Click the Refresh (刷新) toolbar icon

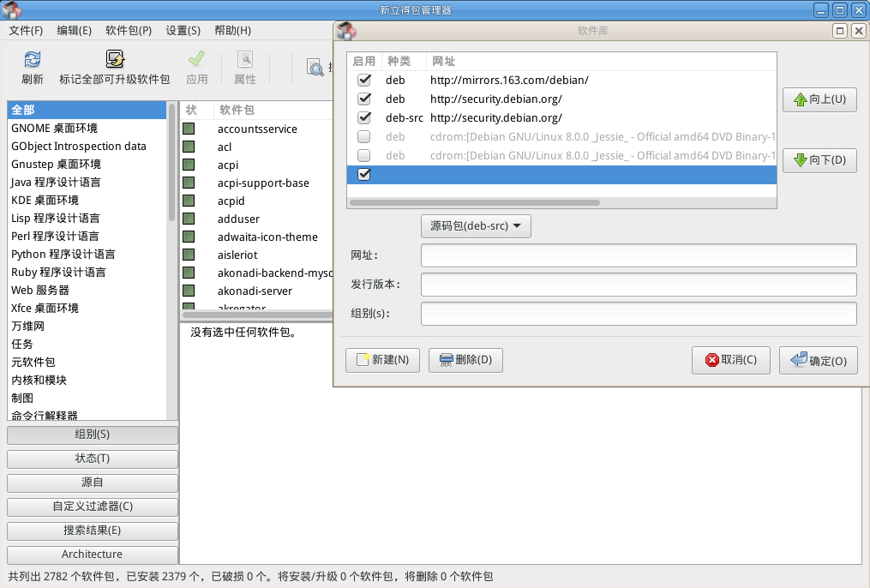pyautogui.click(x=33, y=59)
